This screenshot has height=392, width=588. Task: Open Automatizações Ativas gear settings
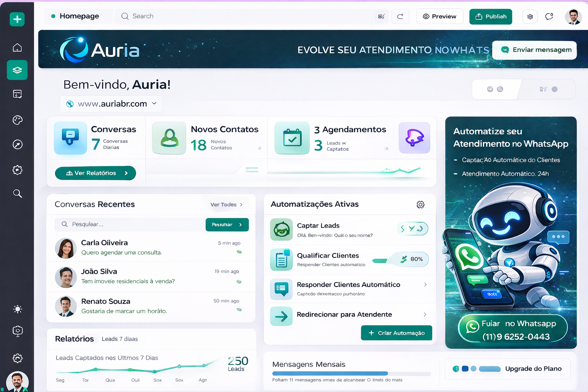(x=420, y=205)
